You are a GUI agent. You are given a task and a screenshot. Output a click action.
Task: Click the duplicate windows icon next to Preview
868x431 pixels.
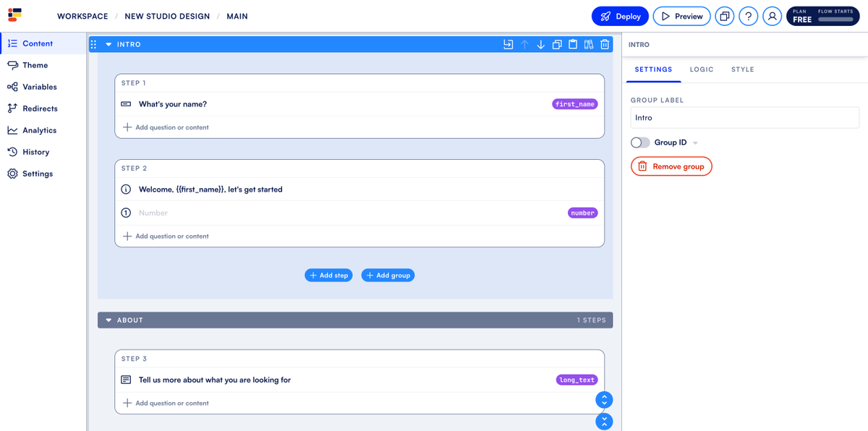pos(724,16)
